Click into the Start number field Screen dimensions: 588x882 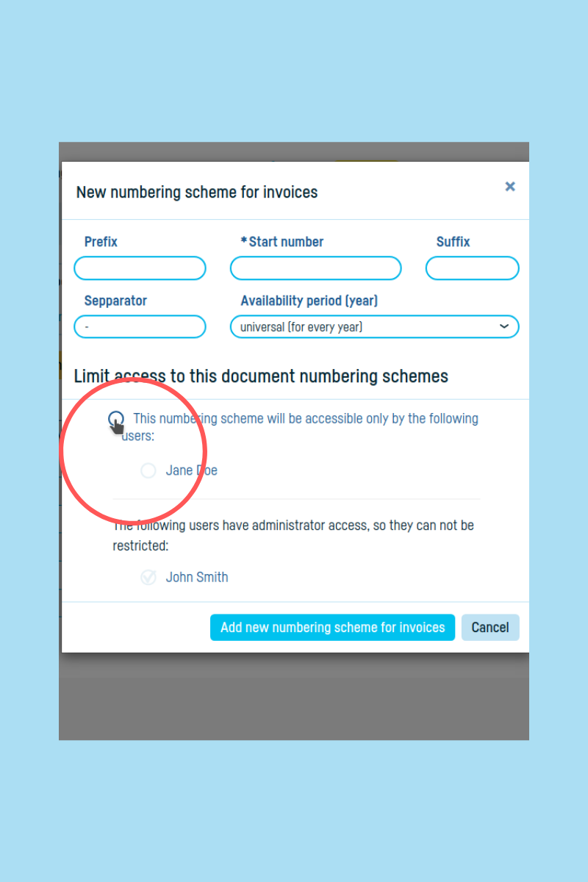316,268
